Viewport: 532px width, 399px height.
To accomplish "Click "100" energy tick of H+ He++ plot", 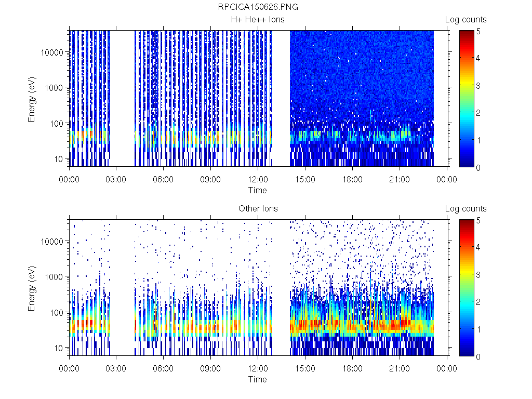I will pyautogui.click(x=57, y=124).
